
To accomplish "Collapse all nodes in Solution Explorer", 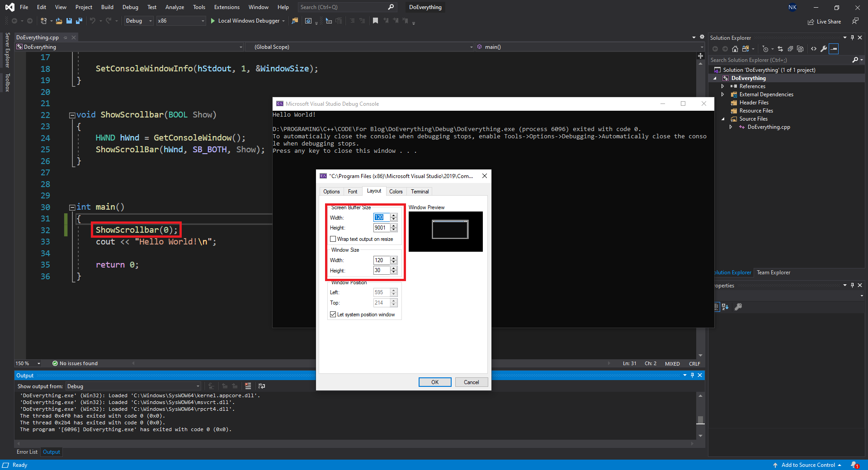I will 791,49.
